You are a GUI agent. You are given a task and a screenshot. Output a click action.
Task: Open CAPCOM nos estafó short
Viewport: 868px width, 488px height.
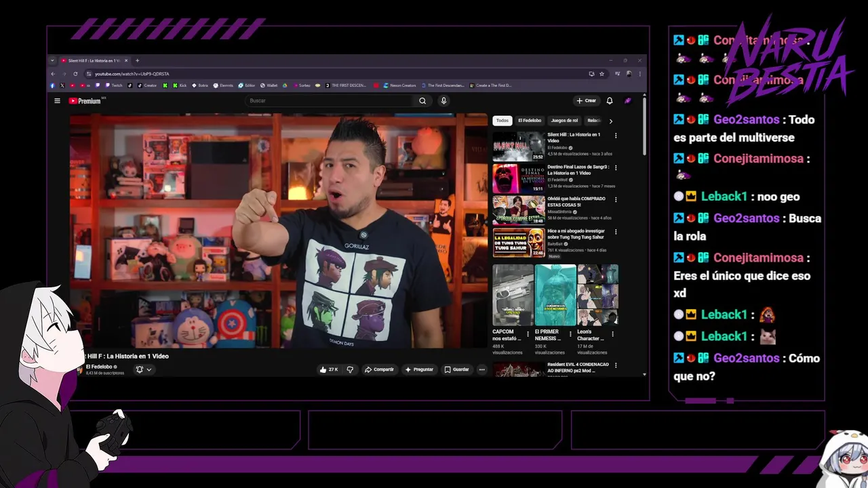(x=513, y=295)
